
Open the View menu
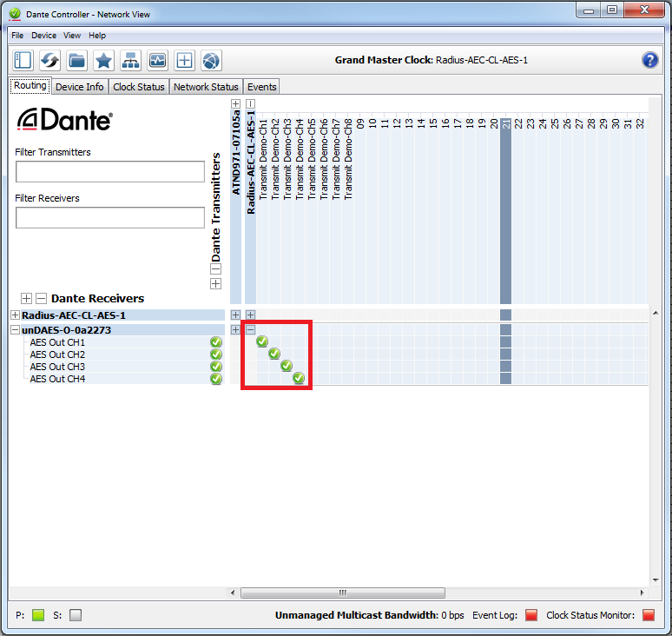[x=72, y=36]
